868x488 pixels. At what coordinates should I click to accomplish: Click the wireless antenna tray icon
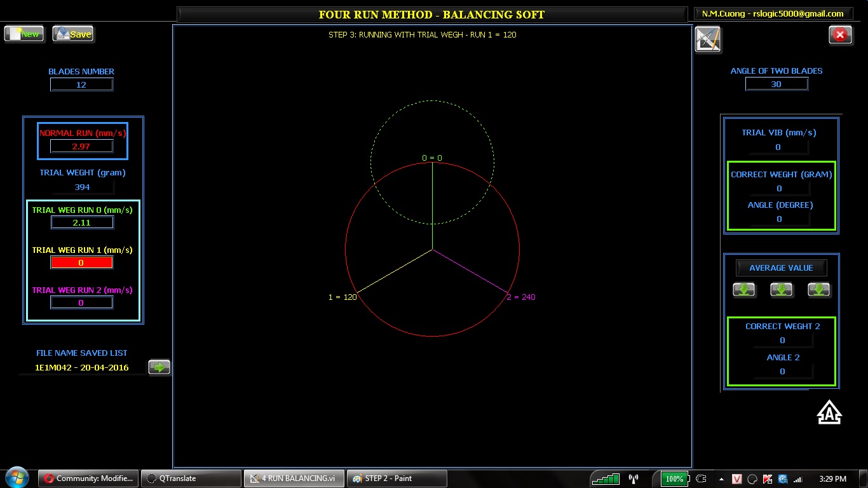click(633, 478)
